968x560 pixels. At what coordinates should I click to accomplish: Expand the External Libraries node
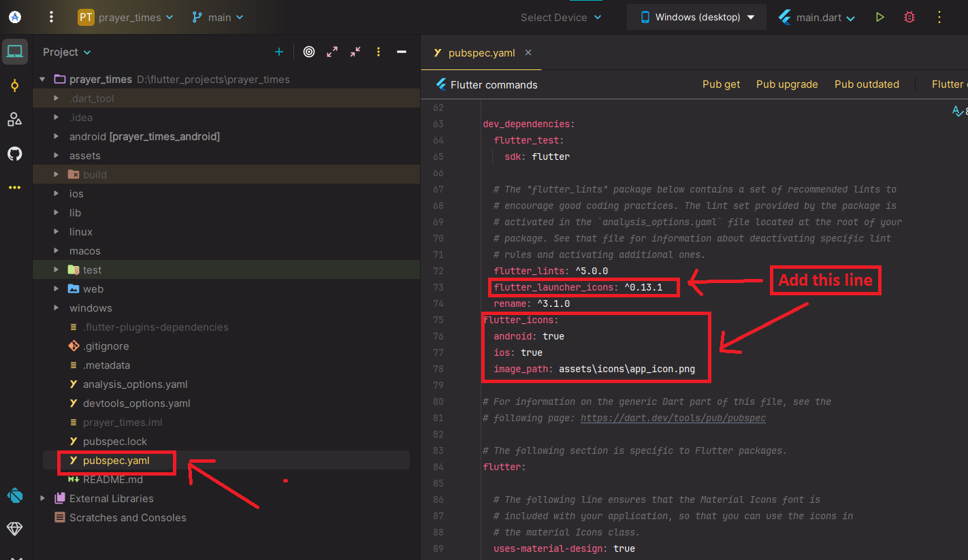point(43,499)
